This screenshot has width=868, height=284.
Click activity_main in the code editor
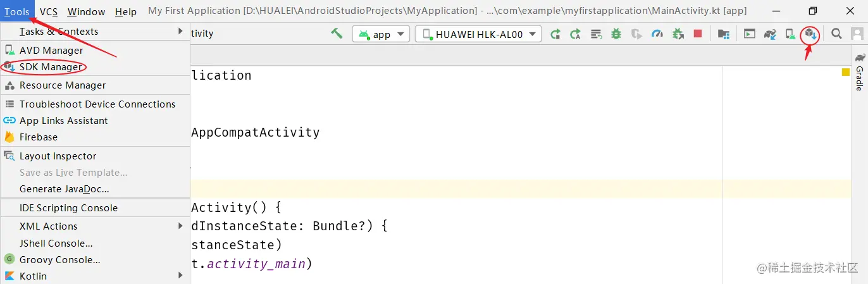point(256,264)
